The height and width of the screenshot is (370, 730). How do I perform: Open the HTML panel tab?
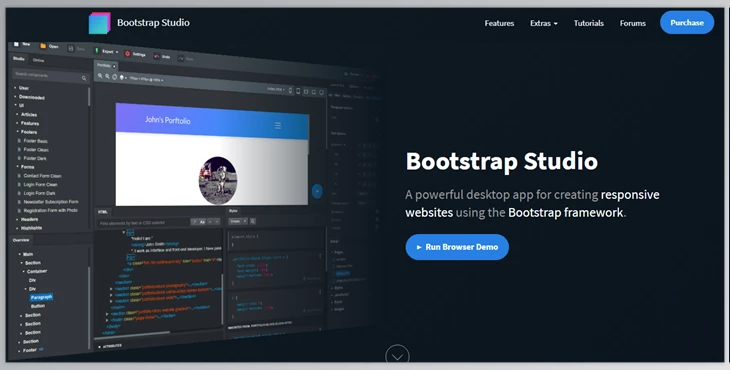click(x=103, y=212)
